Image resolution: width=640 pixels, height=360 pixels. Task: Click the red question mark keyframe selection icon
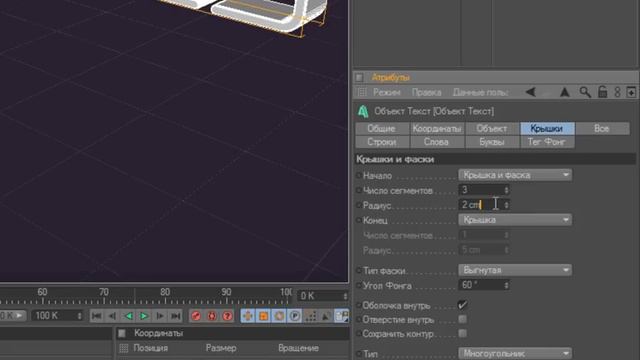227,316
